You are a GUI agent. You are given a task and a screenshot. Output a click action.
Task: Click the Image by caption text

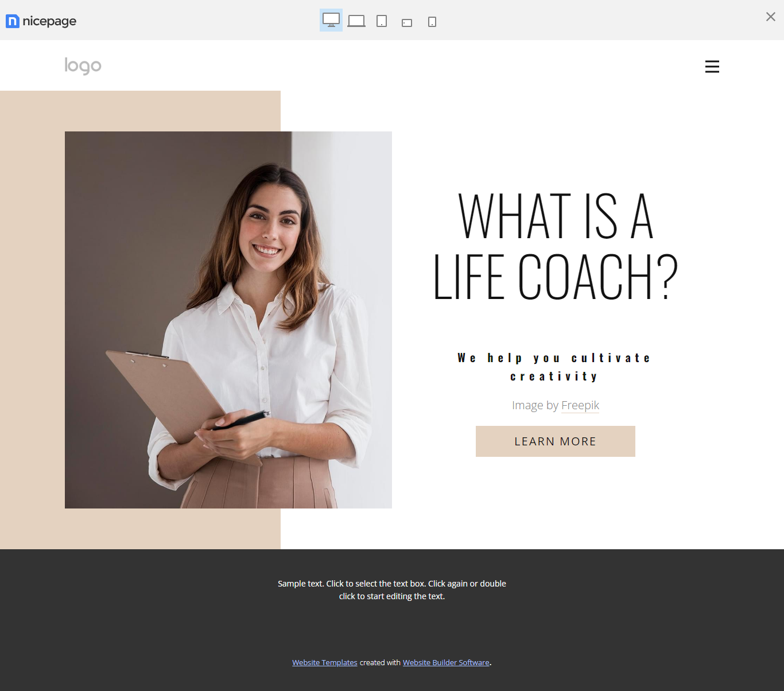[535, 405]
